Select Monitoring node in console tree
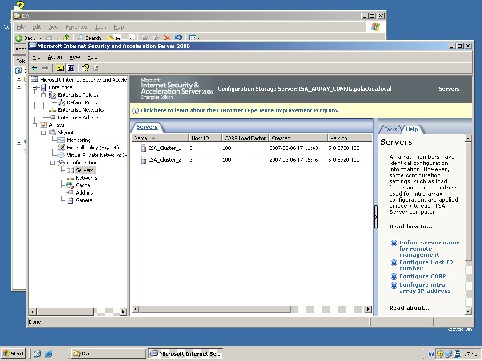Screen dimensions: 482x361 78,140
